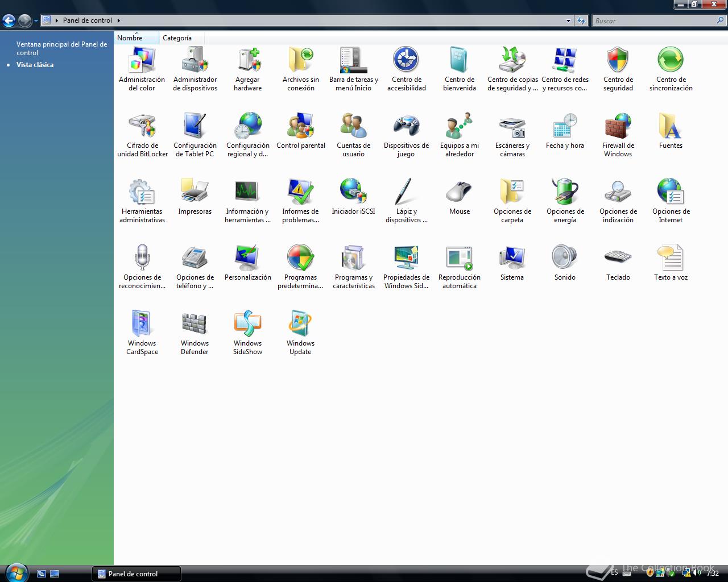Open Windows SideShow

tap(247, 333)
